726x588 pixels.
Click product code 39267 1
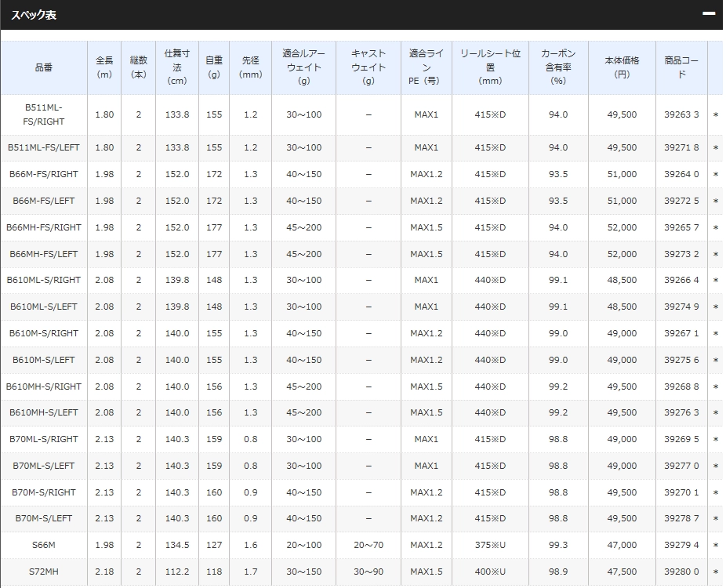pyautogui.click(x=681, y=333)
